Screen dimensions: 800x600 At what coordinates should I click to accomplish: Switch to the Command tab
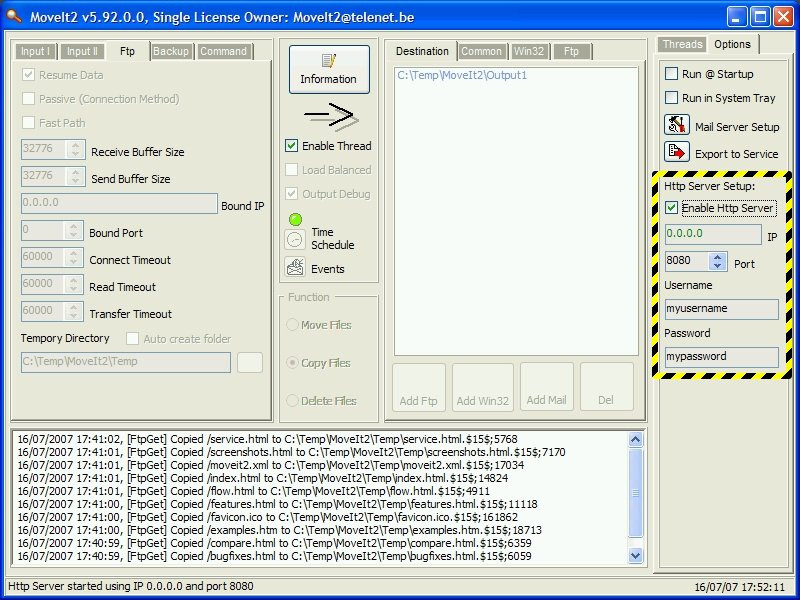[x=223, y=52]
